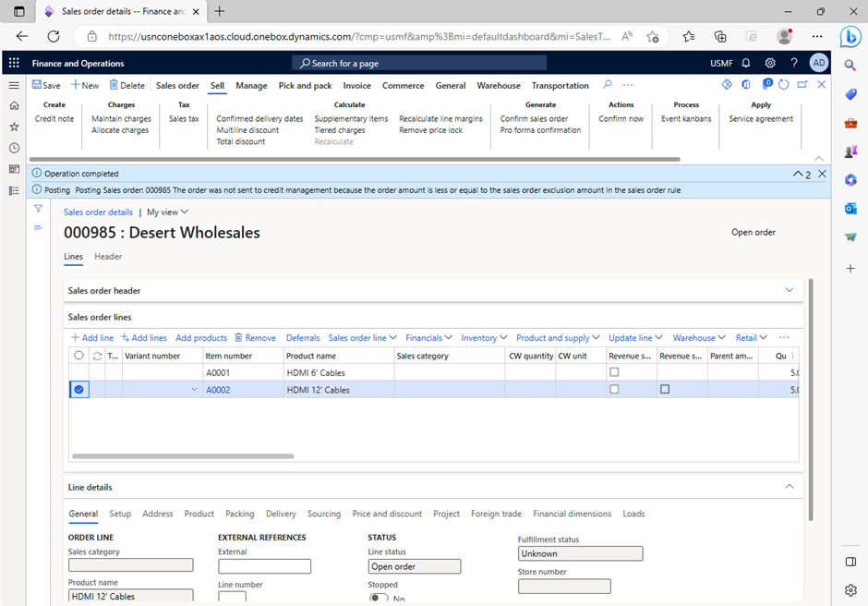Screen dimensions: 868x606
Task: Open the form in a new window
Action: [801, 84]
